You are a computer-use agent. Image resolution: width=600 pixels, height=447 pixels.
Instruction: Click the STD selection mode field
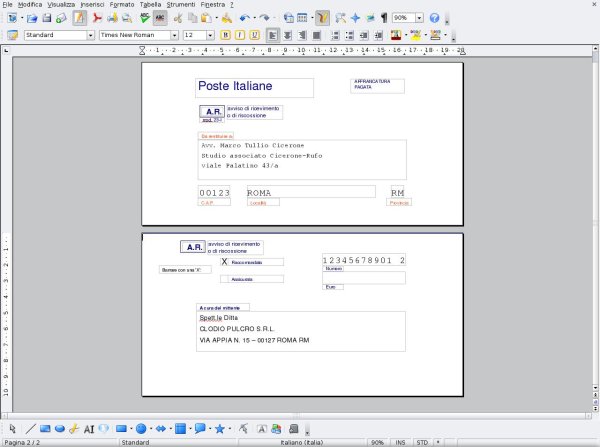pyautogui.click(x=422, y=442)
